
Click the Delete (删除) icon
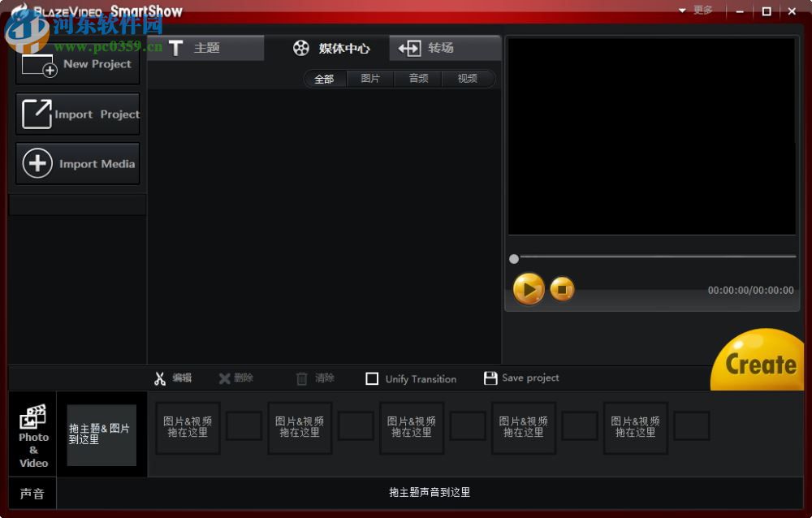[x=225, y=378]
